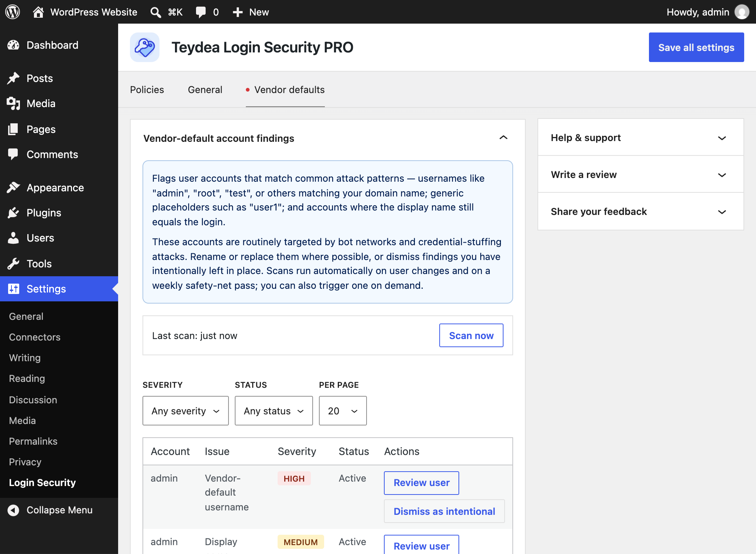756x554 pixels.
Task: Open General item in Settings submenu
Action: [26, 317]
